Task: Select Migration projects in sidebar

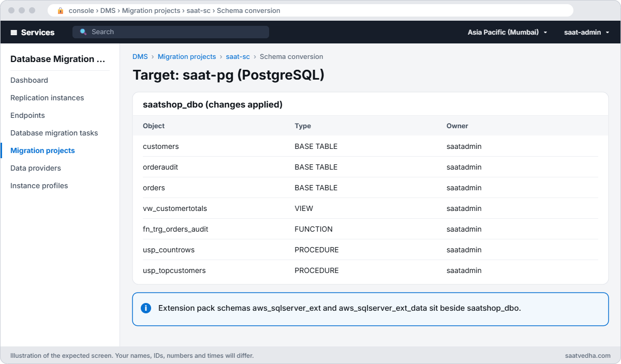Action: coord(42,150)
